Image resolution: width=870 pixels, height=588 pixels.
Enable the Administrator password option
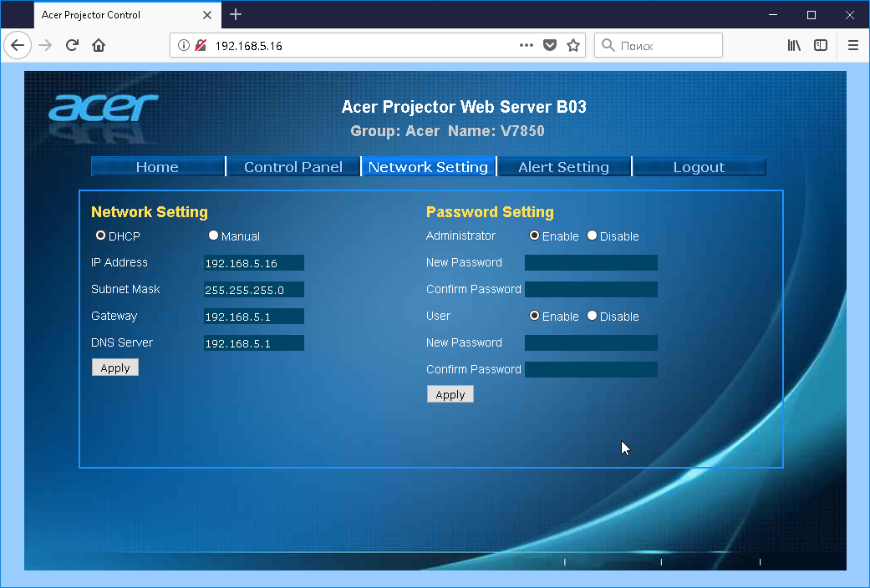[x=534, y=236]
